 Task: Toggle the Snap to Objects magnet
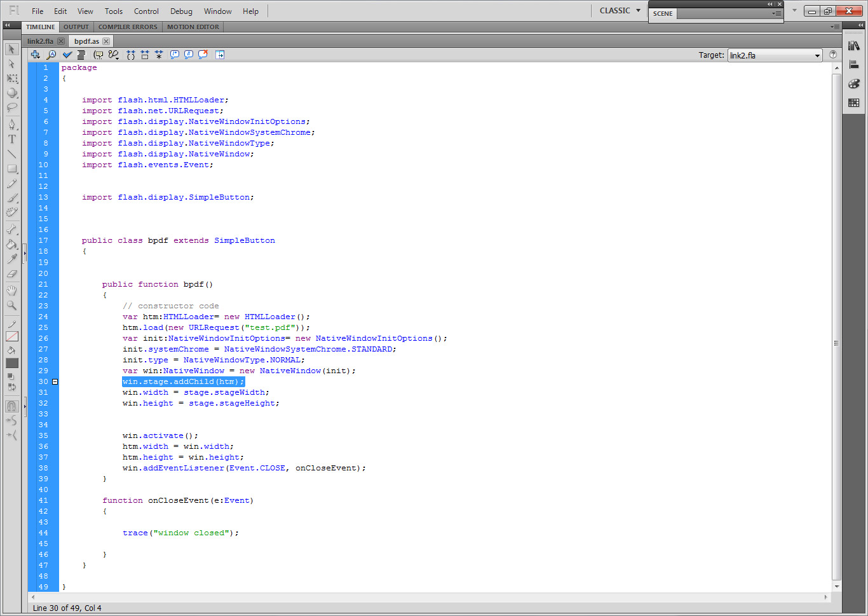tap(11, 406)
